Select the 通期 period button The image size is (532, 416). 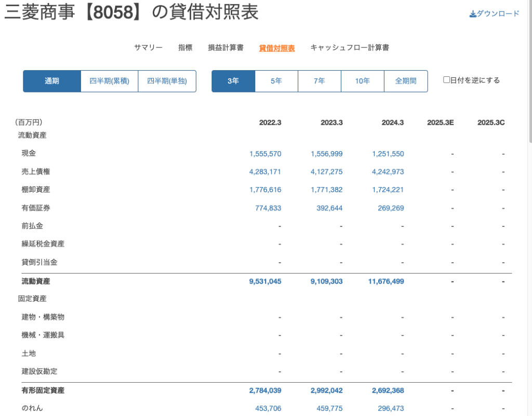52,81
